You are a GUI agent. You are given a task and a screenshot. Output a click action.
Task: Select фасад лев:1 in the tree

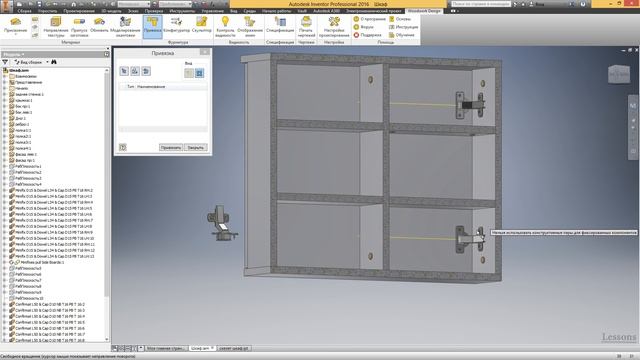click(26, 154)
